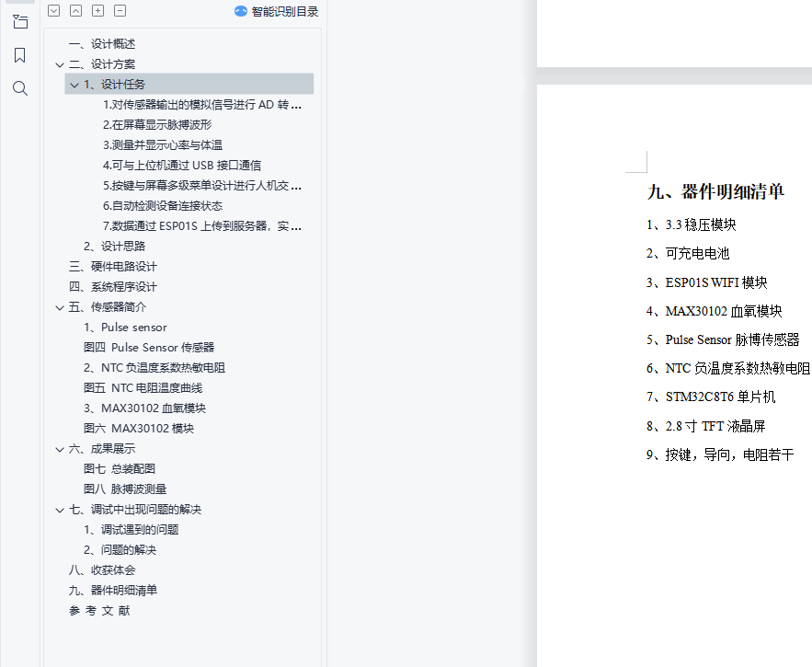Go to heading 七、调试中出现问题的解决
Screen dimensions: 812x667
click(135, 509)
